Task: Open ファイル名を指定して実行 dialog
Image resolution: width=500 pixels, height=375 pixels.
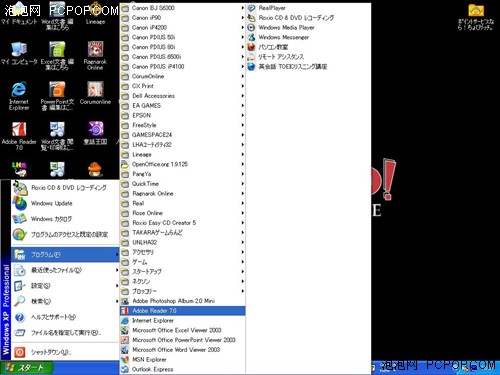Action: point(65,333)
